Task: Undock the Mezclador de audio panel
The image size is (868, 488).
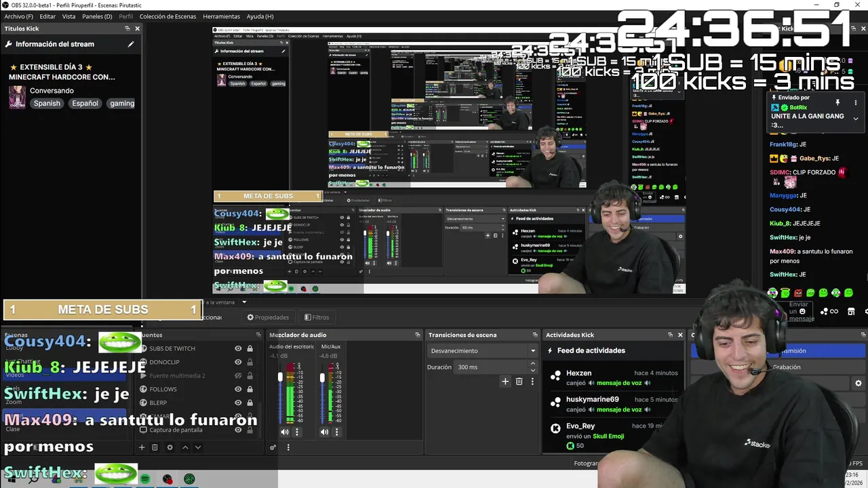Action: (x=418, y=335)
